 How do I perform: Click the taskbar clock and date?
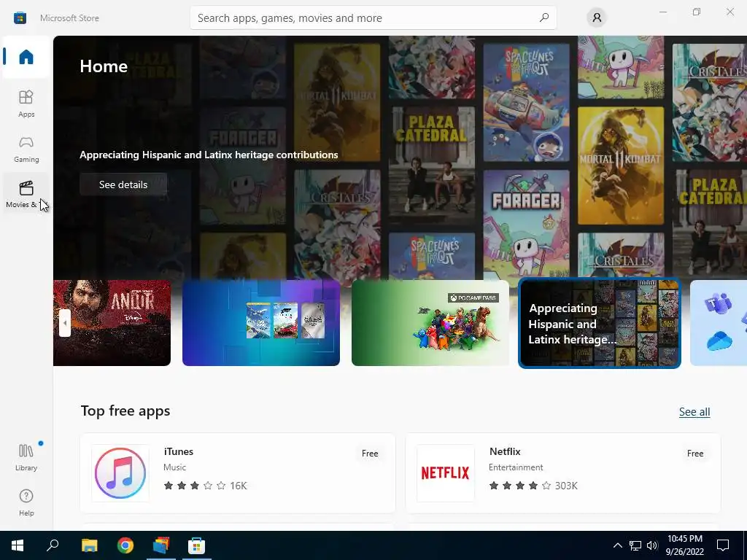[684, 545]
